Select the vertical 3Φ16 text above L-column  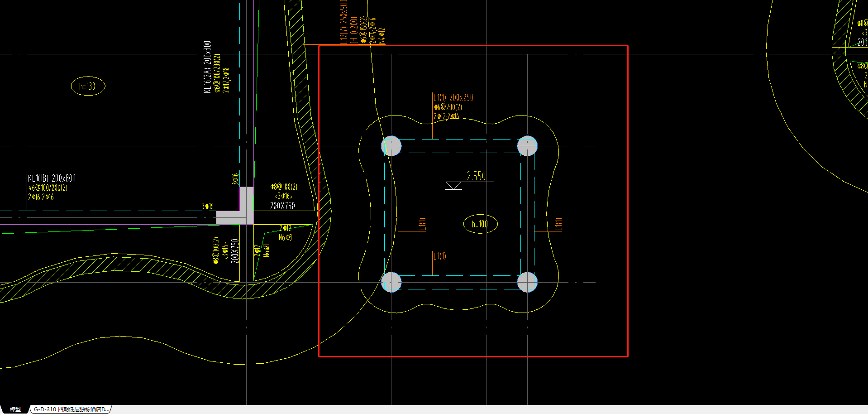(x=235, y=179)
